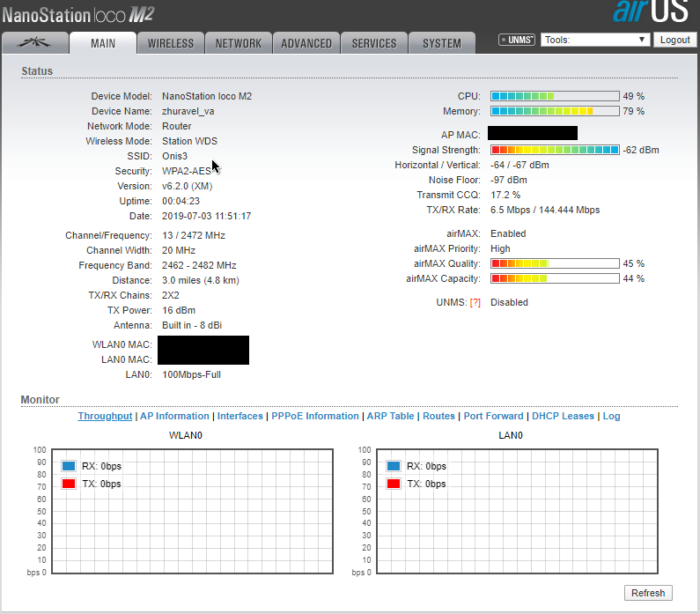
Task: Show the ARP Table
Action: 391,416
